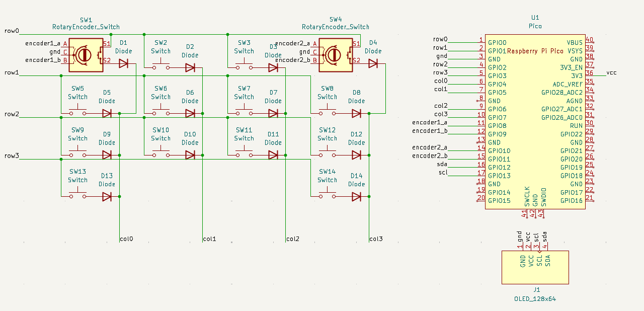This screenshot has width=644, height=311.
Task: Select the 'encoder2_b' label at Pico pin 15
Action: tap(430, 156)
